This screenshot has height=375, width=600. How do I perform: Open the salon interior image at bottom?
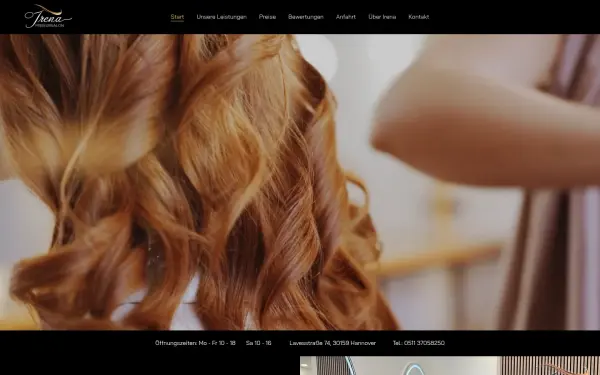450,366
